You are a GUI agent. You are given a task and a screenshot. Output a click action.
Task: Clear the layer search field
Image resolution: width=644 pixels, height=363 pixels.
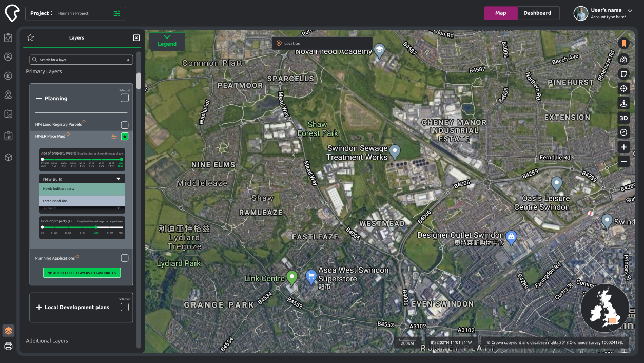[128, 60]
